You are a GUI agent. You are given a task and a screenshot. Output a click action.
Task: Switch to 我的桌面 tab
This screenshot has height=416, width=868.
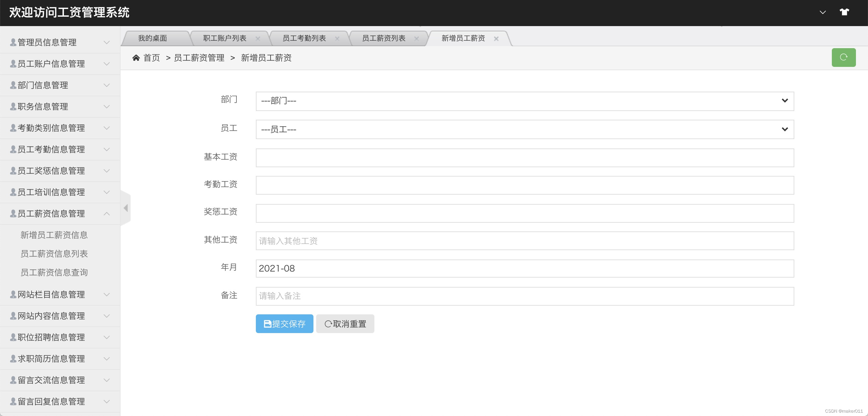pos(152,38)
